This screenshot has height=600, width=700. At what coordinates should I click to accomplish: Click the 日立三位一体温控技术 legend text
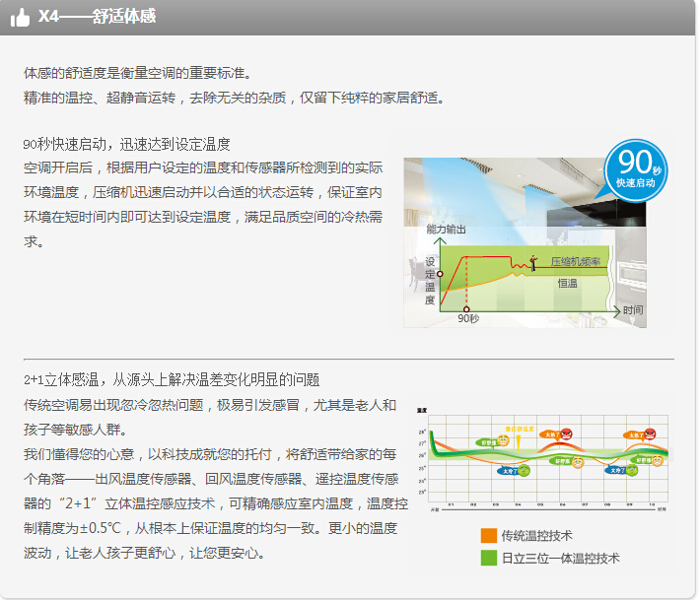561,558
